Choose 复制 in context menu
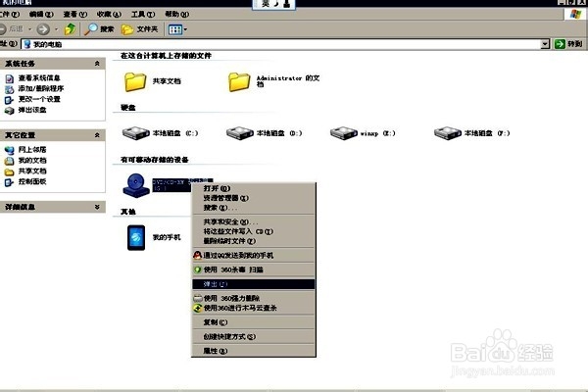Image resolution: width=588 pixels, height=392 pixels. coord(254,322)
